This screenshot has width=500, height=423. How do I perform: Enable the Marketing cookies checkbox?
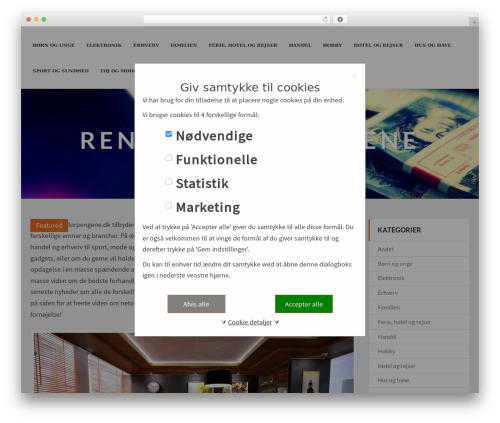tap(169, 205)
